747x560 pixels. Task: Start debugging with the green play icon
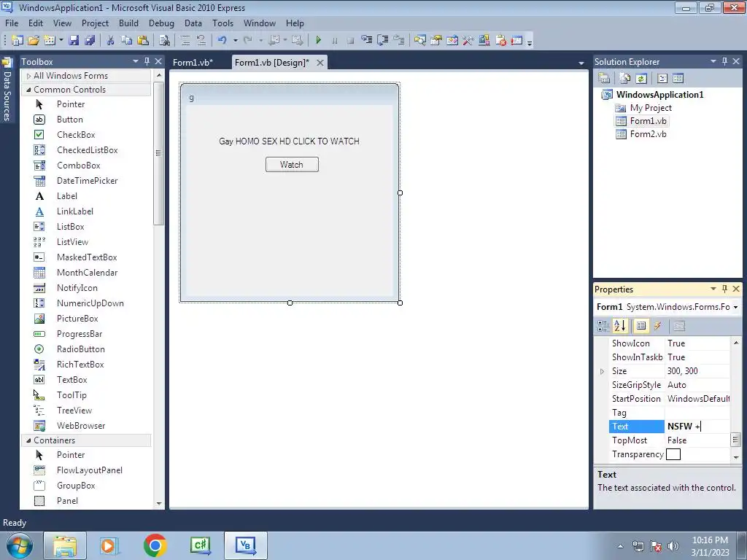coord(318,41)
